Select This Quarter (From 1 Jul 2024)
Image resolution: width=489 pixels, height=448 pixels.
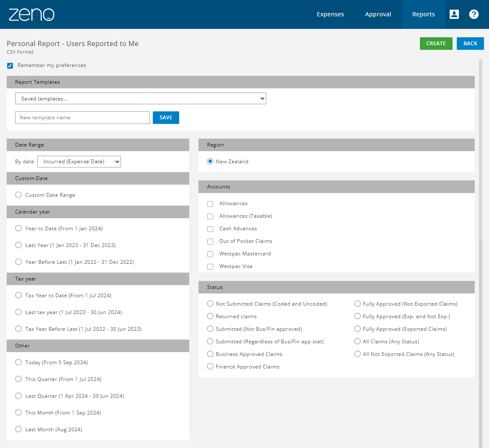tap(18, 379)
